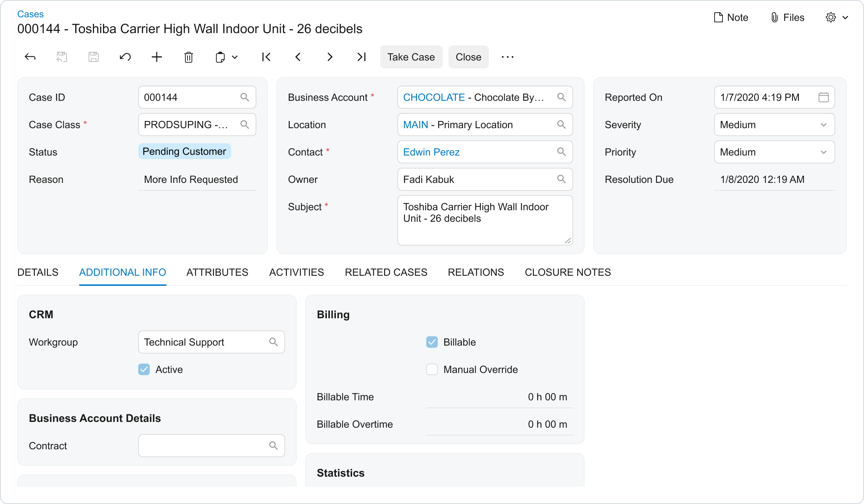Expand the Severity dropdown

[823, 125]
